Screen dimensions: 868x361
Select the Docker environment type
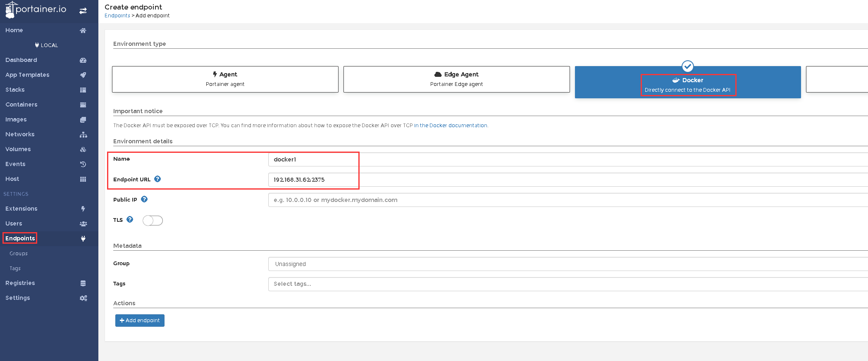tap(688, 82)
